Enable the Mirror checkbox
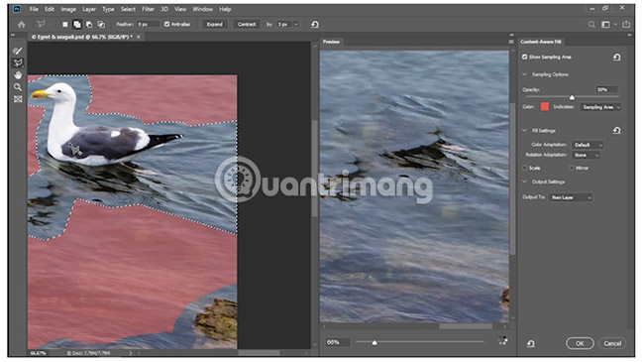The image size is (644, 362). (572, 168)
